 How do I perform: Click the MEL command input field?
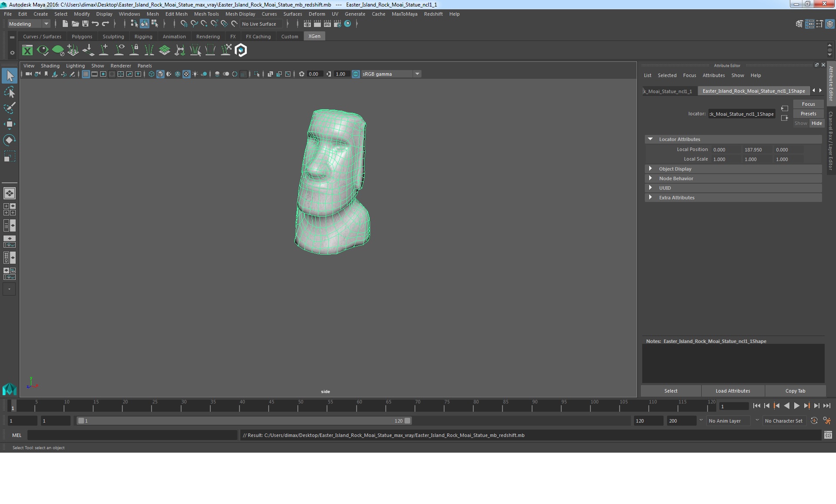132,435
